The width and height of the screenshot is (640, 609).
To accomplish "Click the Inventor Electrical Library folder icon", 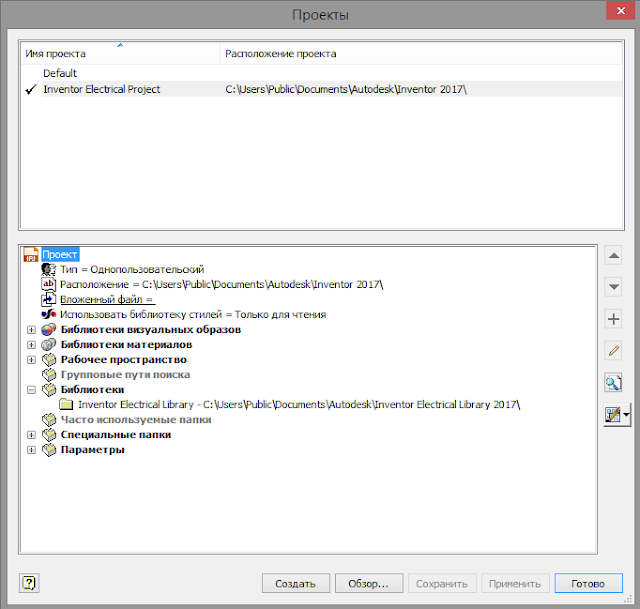I will [x=66, y=405].
